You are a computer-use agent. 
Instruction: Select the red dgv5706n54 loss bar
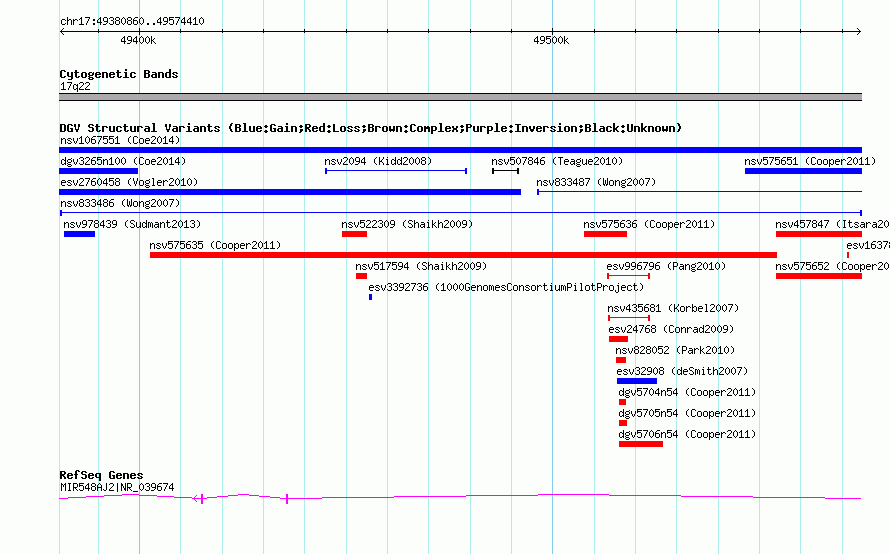coord(641,444)
